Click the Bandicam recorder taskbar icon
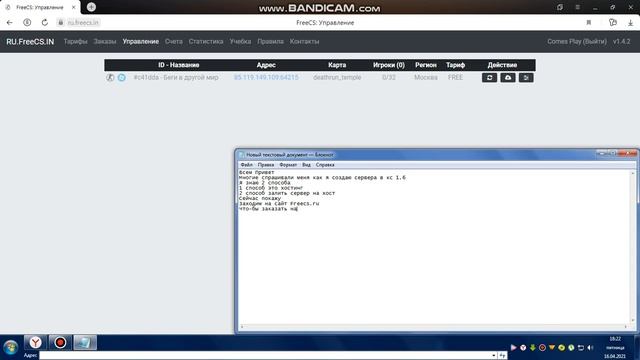 [60, 342]
